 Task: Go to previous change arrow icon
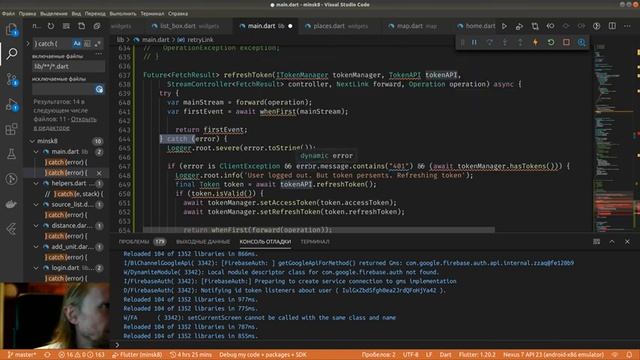[x=550, y=26]
